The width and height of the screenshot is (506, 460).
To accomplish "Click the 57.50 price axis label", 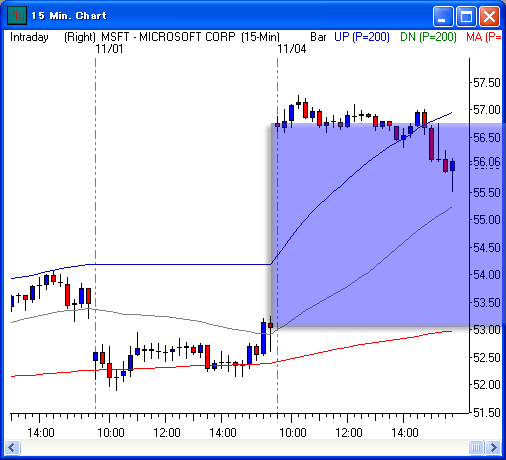I will (487, 82).
